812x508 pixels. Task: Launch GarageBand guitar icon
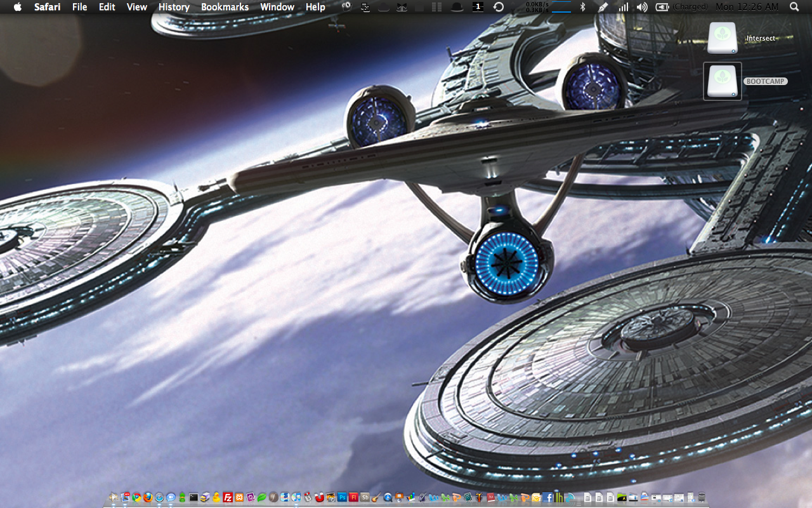pos(376,497)
